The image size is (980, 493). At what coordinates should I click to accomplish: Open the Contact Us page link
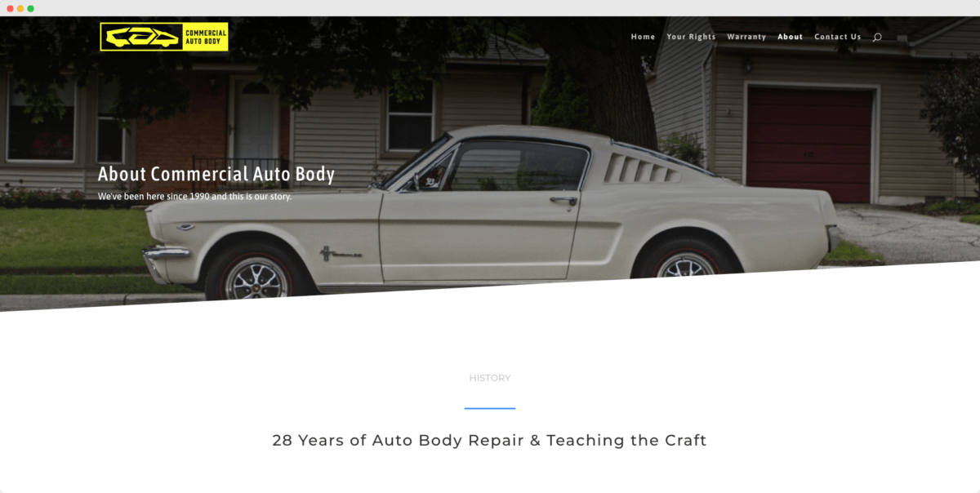click(x=837, y=37)
